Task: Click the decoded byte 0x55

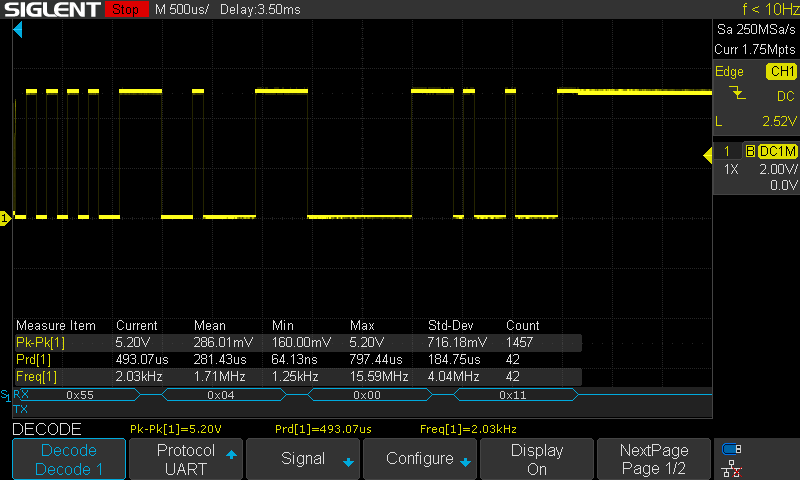Action: 80,395
